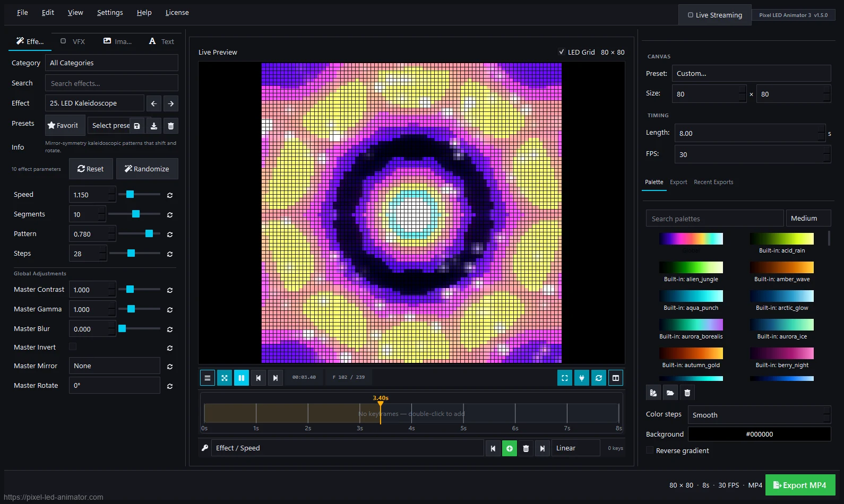Image resolution: width=844 pixels, height=504 pixels.
Task: Enable the Reverse gradient checkbox
Action: [650, 450]
